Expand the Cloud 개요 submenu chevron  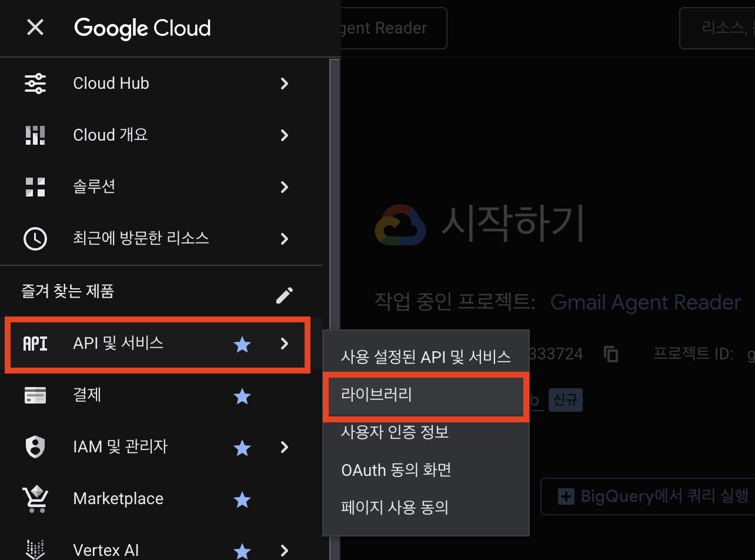tap(285, 135)
